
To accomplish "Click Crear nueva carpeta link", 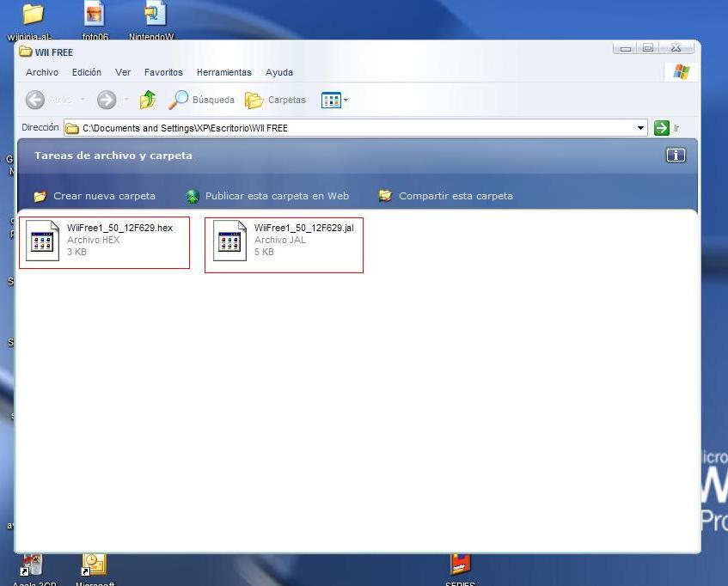I will tap(104, 196).
